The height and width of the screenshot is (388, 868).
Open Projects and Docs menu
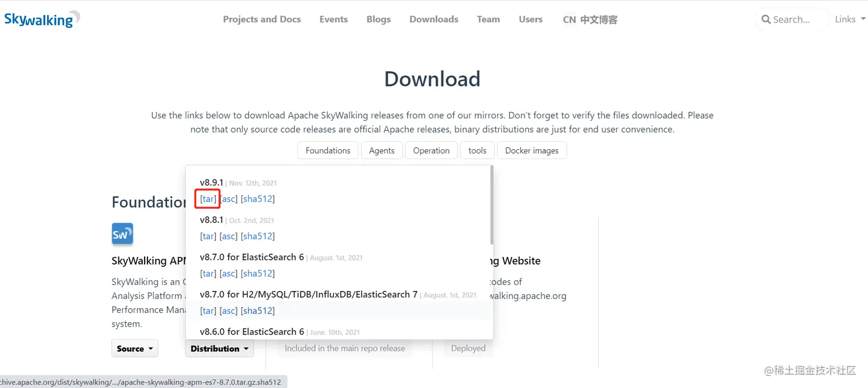pyautogui.click(x=262, y=19)
